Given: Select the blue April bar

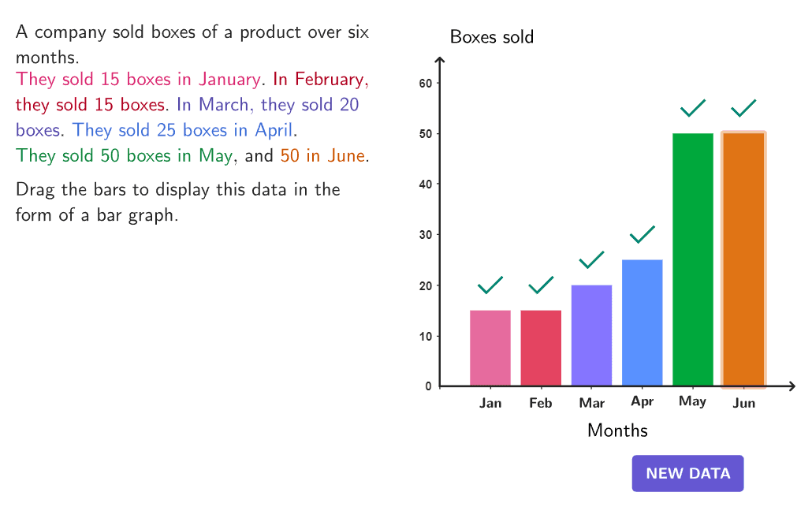Looking at the screenshot, I should (x=643, y=322).
